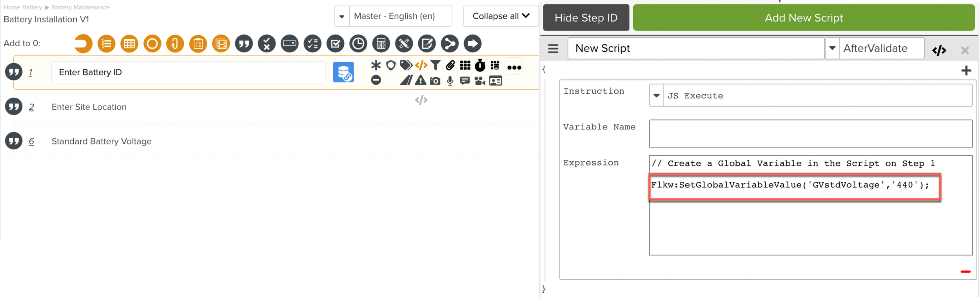
Task: Click the Add New Script button
Action: (804, 18)
